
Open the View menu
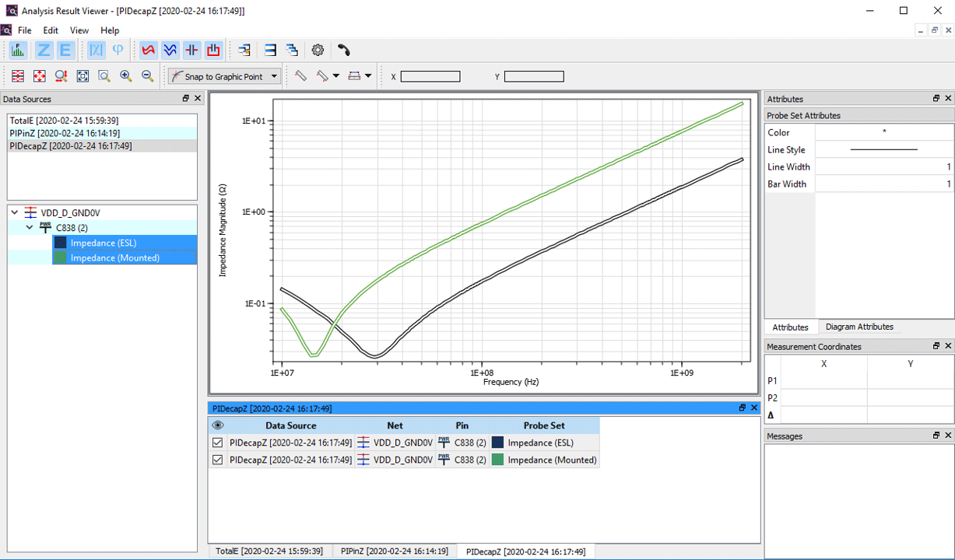[x=79, y=30]
